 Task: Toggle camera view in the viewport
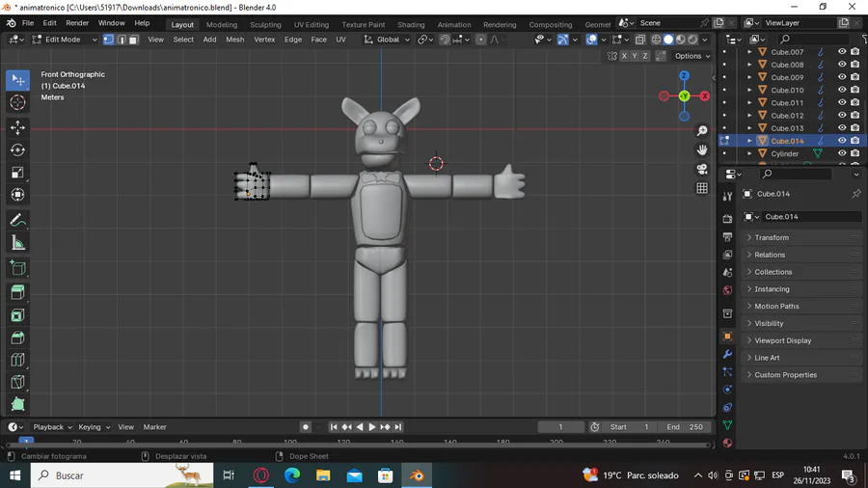(x=702, y=169)
